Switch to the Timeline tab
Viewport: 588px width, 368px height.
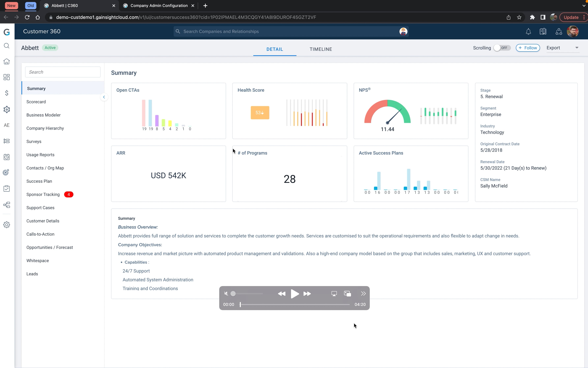321,49
